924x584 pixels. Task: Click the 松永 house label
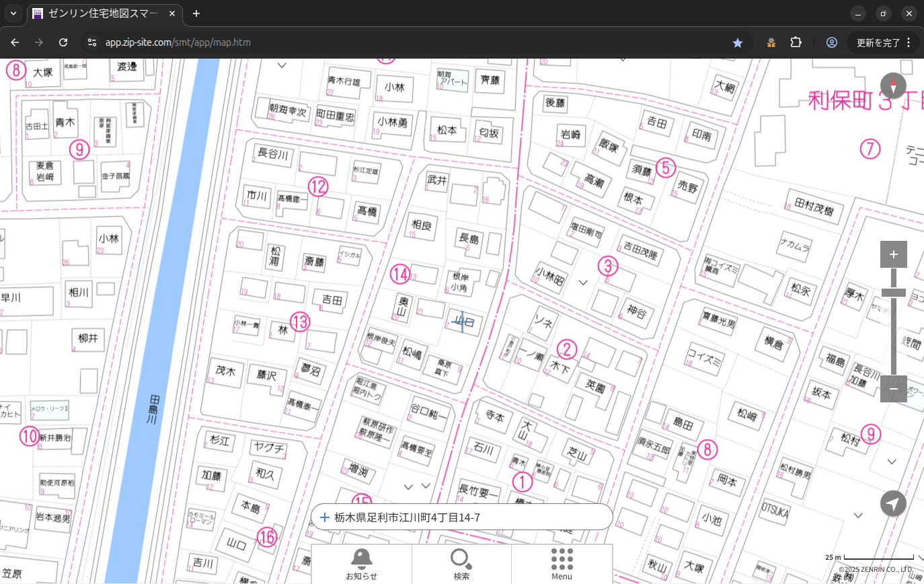pos(800,289)
